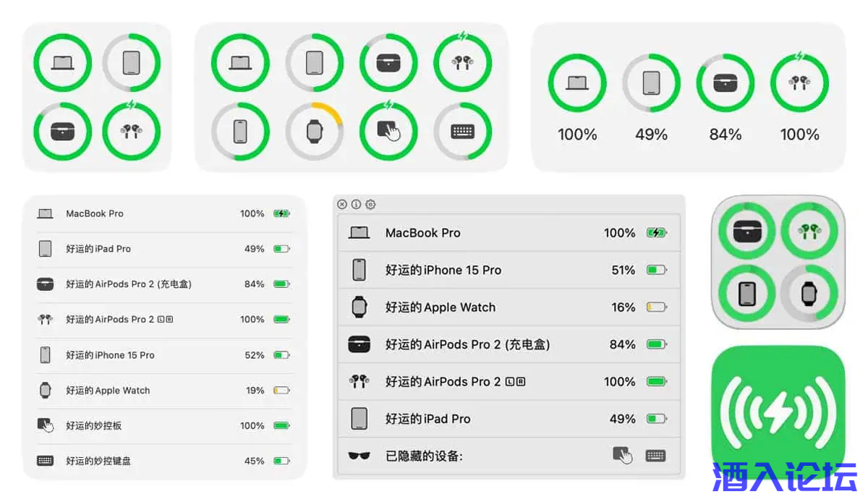
Task: Show the hidden keyboard device icon
Action: click(x=655, y=456)
